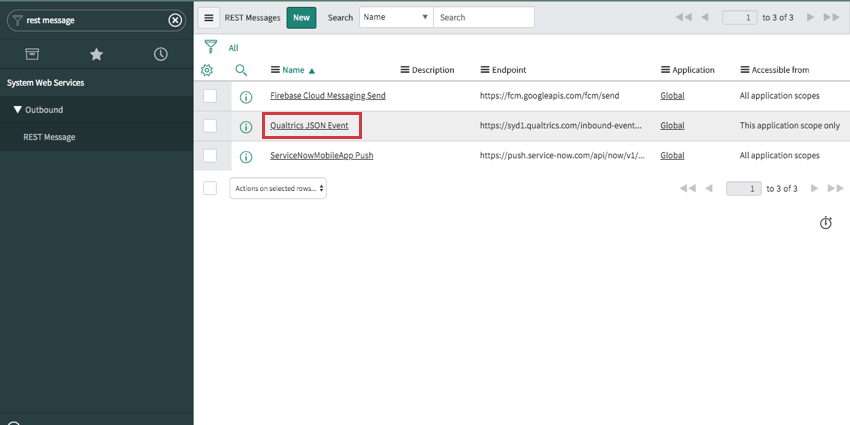850x425 pixels.
Task: Open Name column options menu
Action: (275, 70)
